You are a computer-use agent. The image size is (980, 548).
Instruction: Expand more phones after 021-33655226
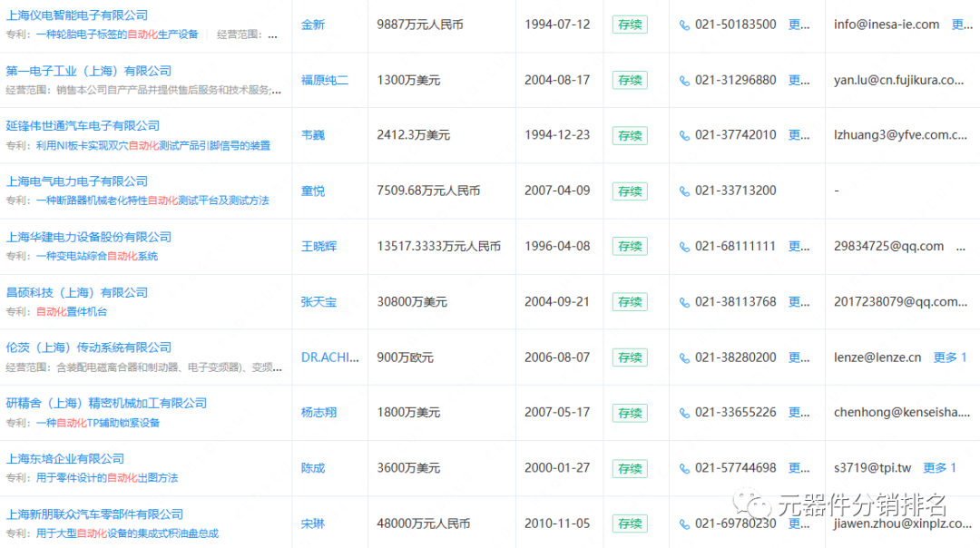799,413
